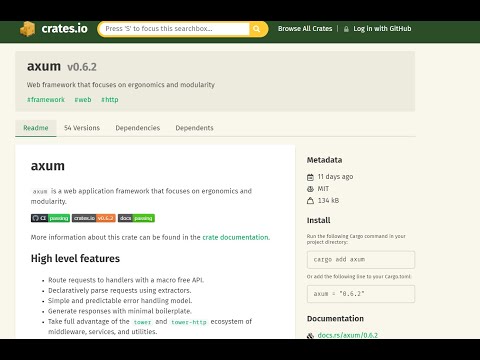Switch to the Dependents tab

tap(194, 128)
